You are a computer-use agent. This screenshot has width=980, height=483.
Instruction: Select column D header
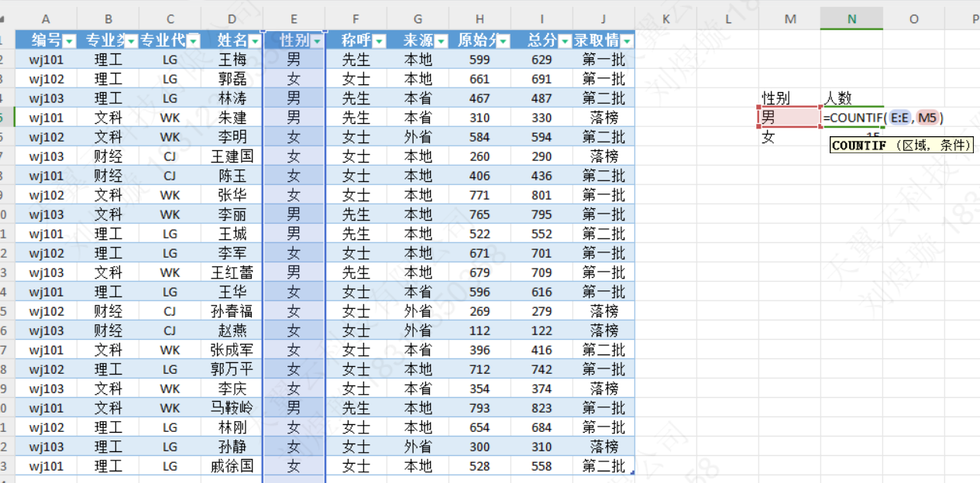(232, 19)
